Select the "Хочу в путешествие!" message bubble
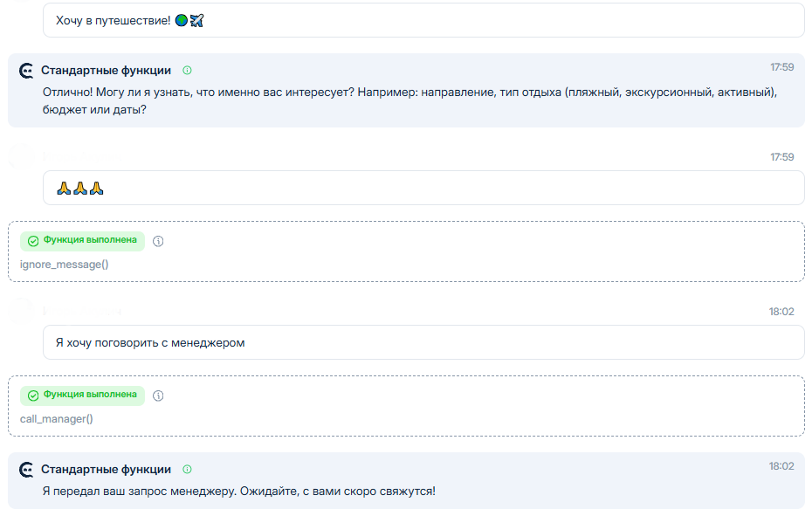The height and width of the screenshot is (516, 812). pyautogui.click(x=423, y=20)
